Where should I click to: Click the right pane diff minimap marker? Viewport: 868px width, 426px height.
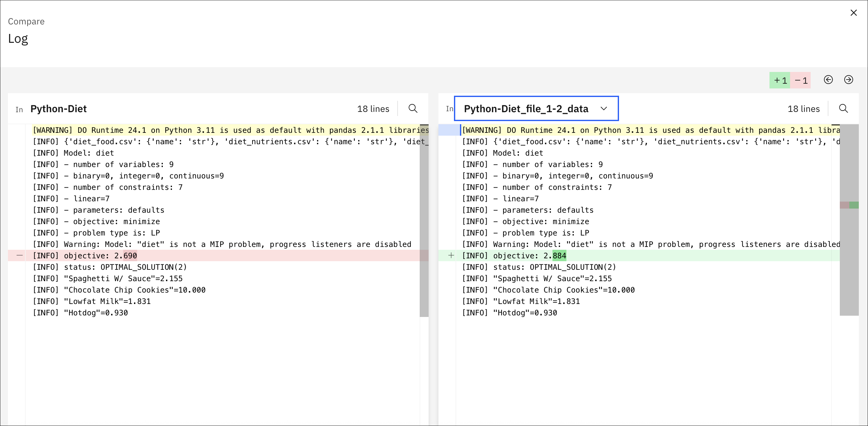coord(849,205)
